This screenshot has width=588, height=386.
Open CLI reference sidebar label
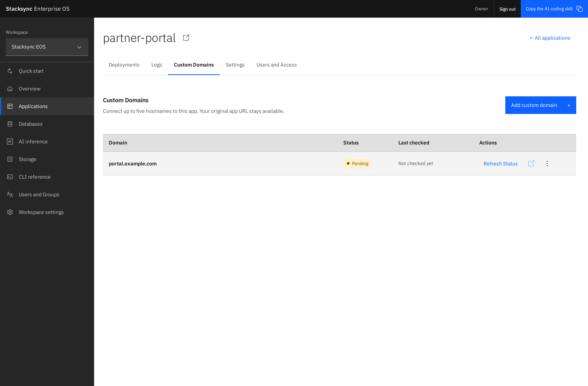[x=35, y=177]
